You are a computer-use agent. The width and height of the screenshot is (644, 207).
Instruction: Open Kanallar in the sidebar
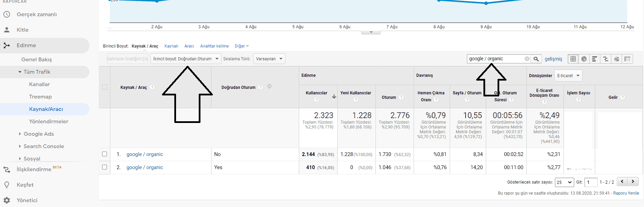point(40,84)
